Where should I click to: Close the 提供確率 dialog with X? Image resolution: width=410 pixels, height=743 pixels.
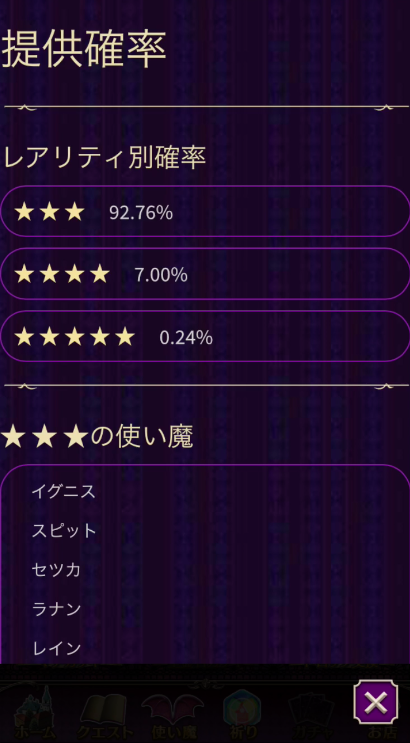point(376,702)
